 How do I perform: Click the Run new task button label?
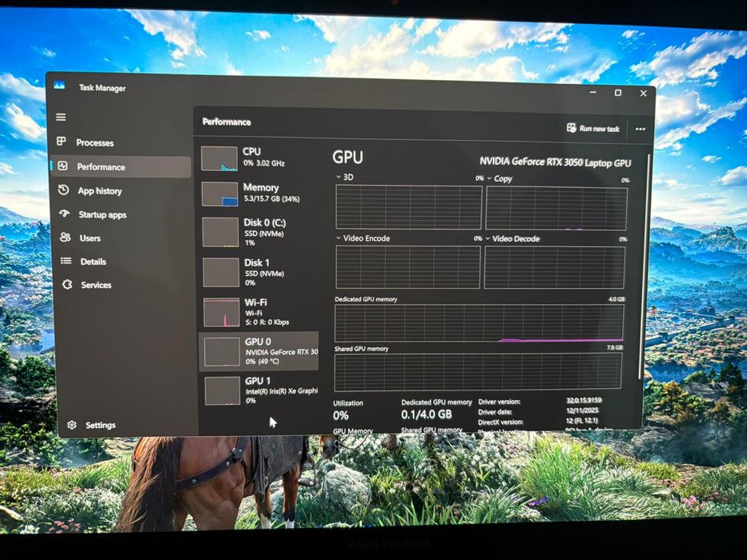pyautogui.click(x=600, y=129)
